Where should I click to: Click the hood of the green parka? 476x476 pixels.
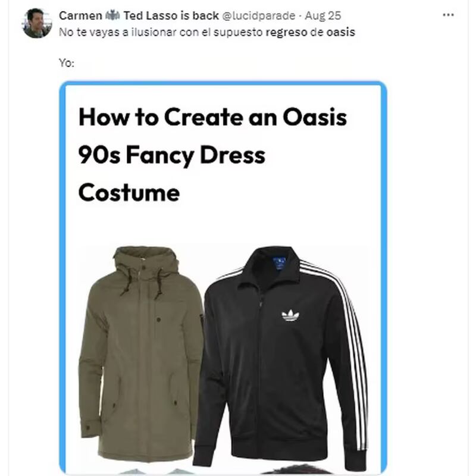(x=144, y=259)
